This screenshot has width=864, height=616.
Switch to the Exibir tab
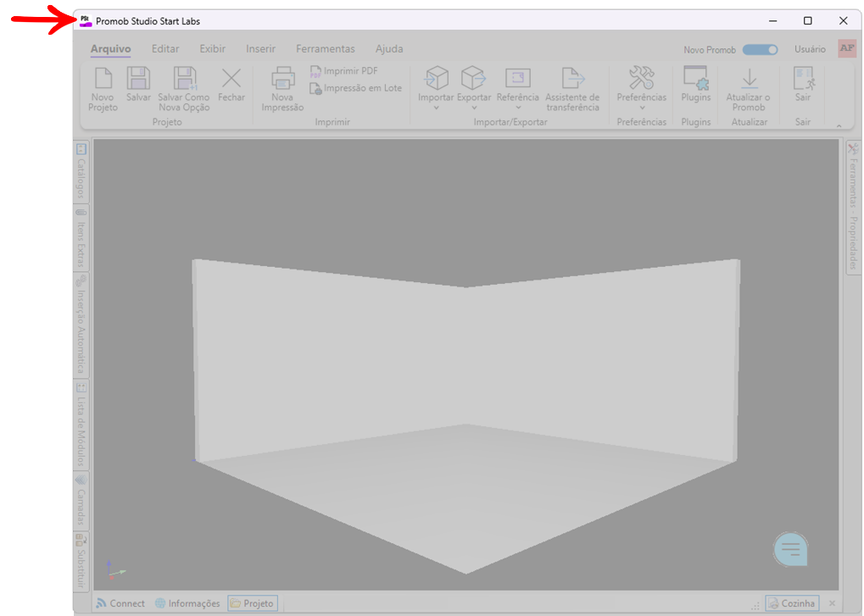[x=212, y=48]
